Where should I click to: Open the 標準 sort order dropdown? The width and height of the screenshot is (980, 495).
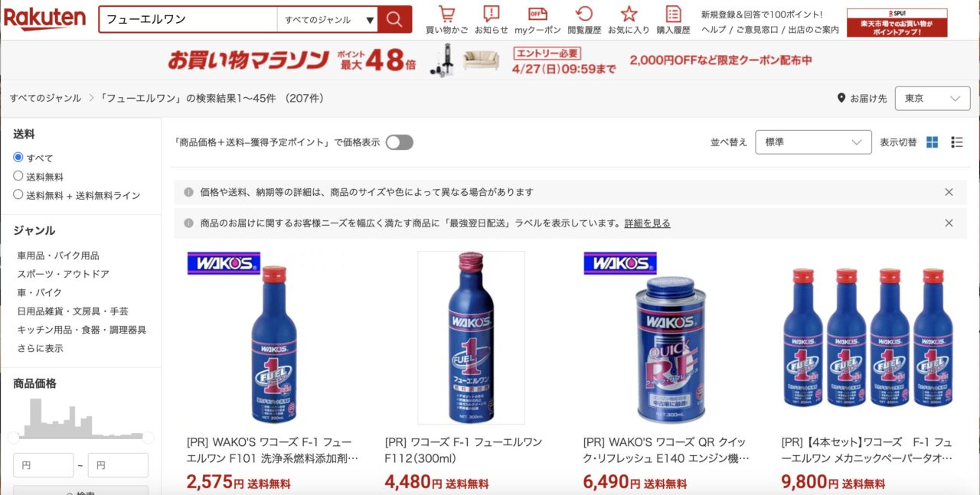[x=813, y=142]
